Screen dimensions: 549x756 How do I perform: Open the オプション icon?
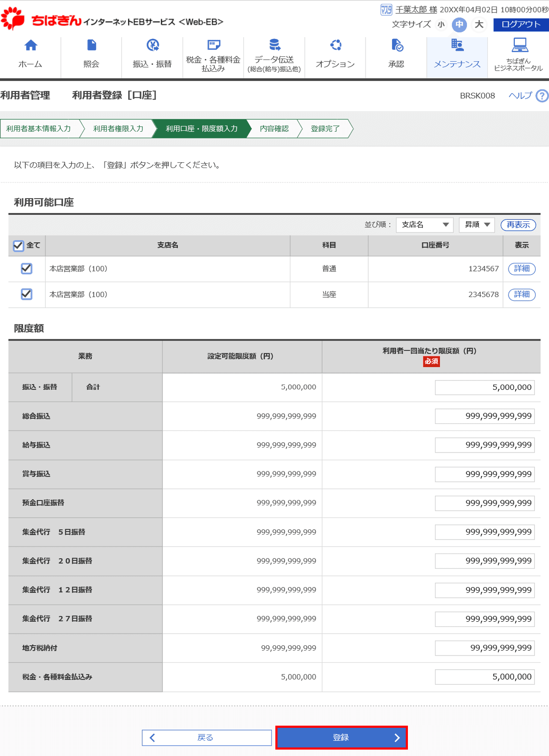point(336,45)
